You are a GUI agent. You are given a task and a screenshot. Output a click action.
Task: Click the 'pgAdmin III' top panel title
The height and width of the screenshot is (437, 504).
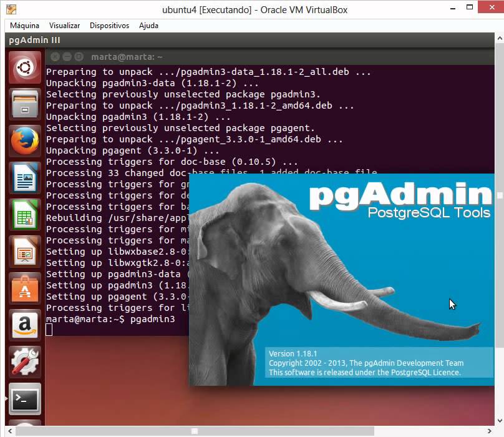point(34,40)
